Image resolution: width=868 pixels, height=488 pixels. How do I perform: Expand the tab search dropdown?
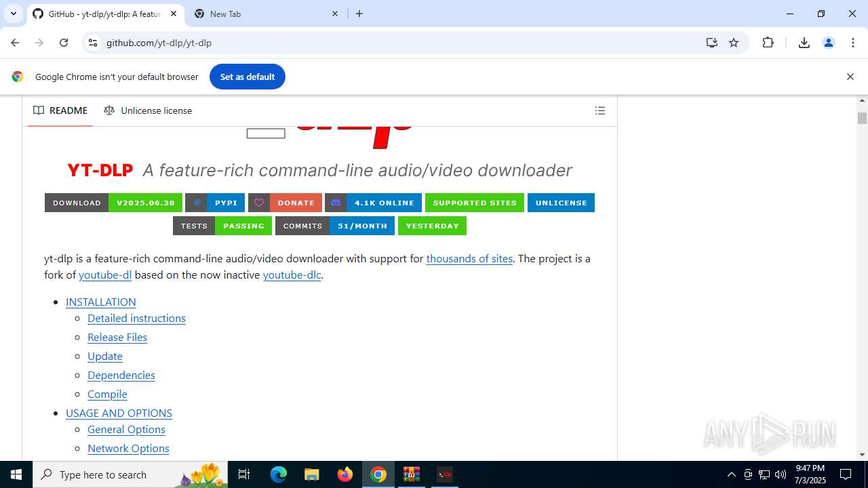click(13, 14)
